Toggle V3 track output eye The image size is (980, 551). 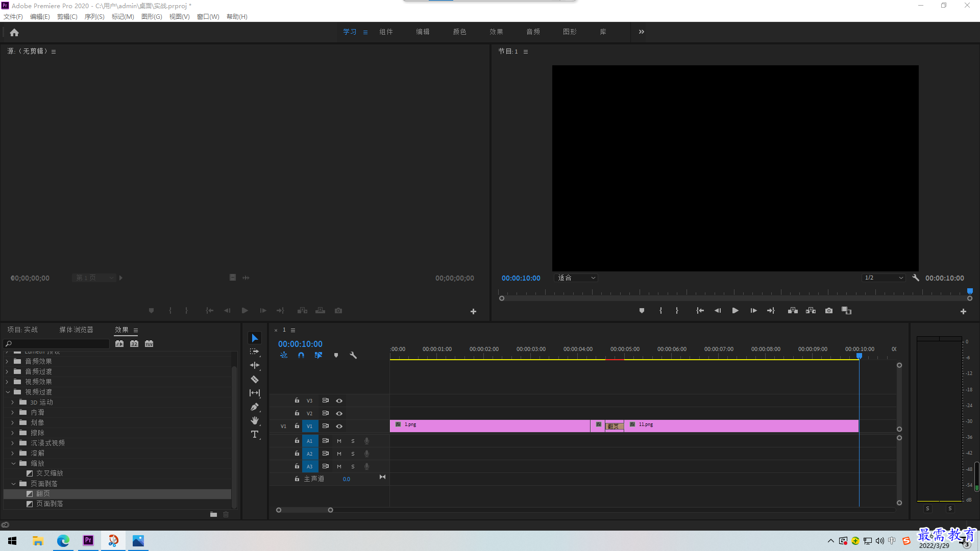(x=339, y=400)
